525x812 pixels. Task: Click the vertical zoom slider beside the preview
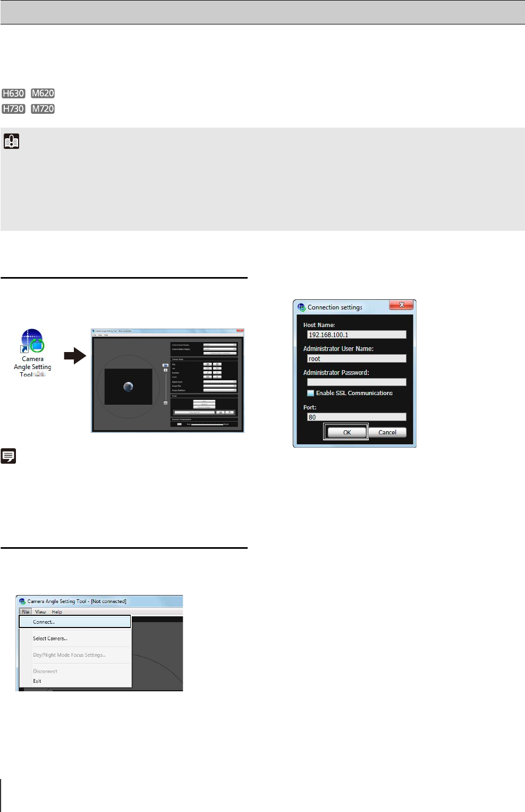[x=166, y=386]
